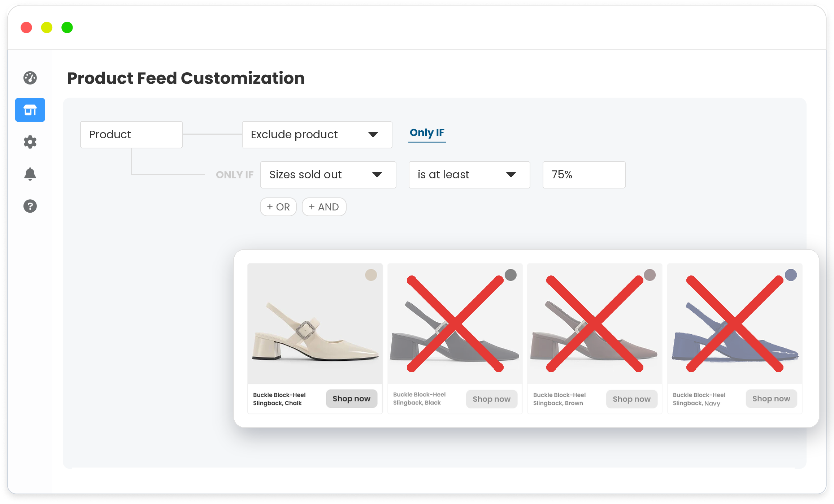This screenshot has width=834, height=504.
Task: Click Shop now for Navy slingback
Action: pos(772,399)
